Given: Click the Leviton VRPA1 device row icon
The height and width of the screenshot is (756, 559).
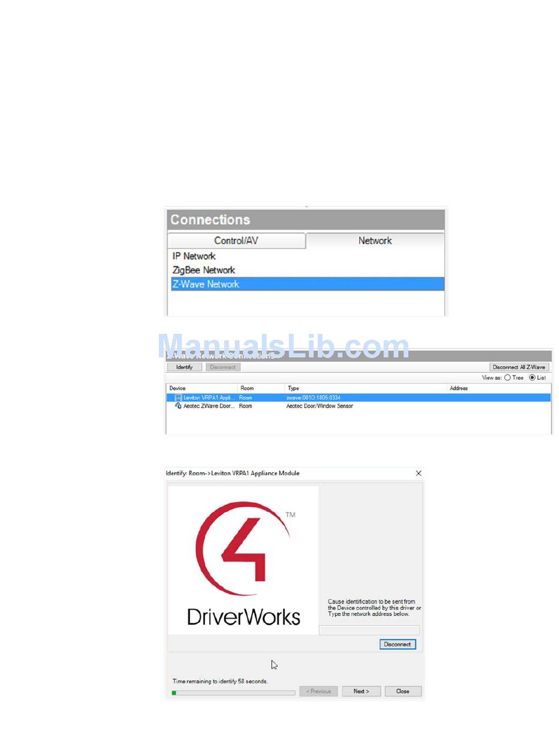Looking at the screenshot, I should [178, 398].
